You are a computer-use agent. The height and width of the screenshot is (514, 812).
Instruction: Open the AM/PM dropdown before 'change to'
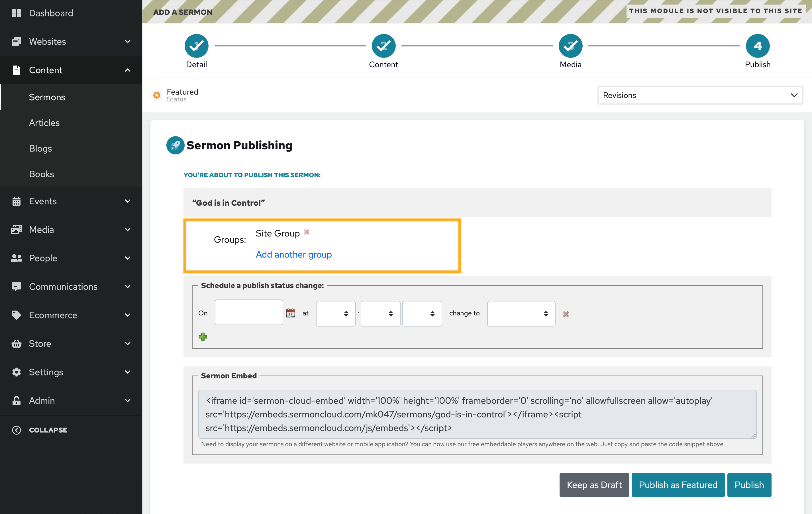point(422,313)
